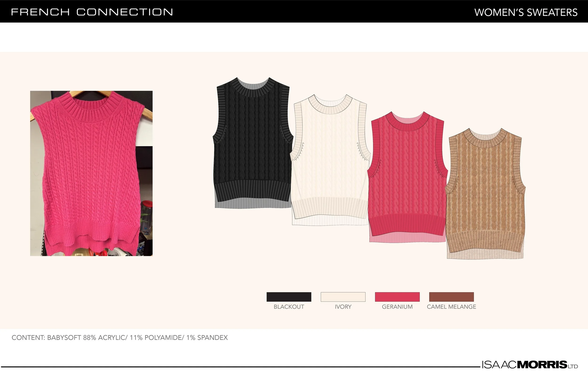Click the WOMEN'S SWEATERS header text
Image resolution: width=588 pixels, height=381 pixels.
526,12
